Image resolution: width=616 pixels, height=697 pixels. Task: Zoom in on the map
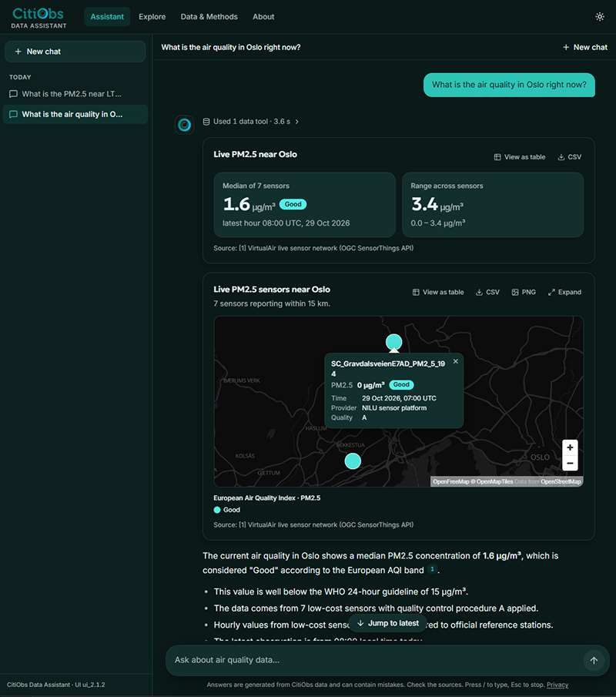tap(570, 447)
